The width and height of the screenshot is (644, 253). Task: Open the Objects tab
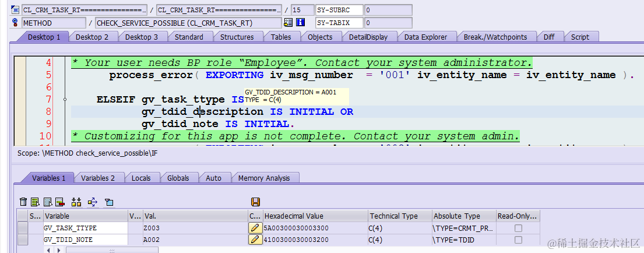[x=320, y=37]
